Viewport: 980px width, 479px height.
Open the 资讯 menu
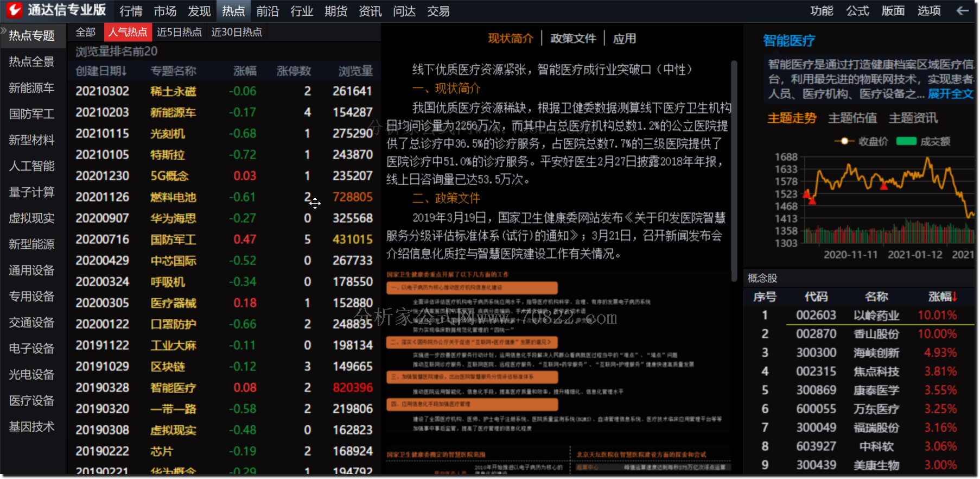tap(370, 11)
